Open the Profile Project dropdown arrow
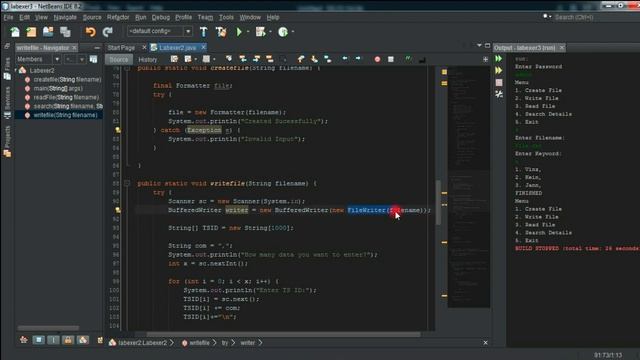 click(x=293, y=32)
